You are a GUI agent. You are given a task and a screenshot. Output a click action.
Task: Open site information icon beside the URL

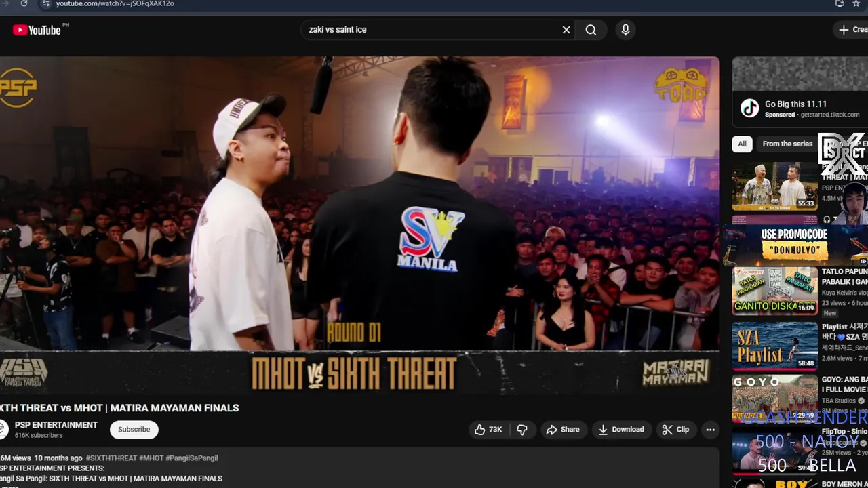[x=45, y=3]
